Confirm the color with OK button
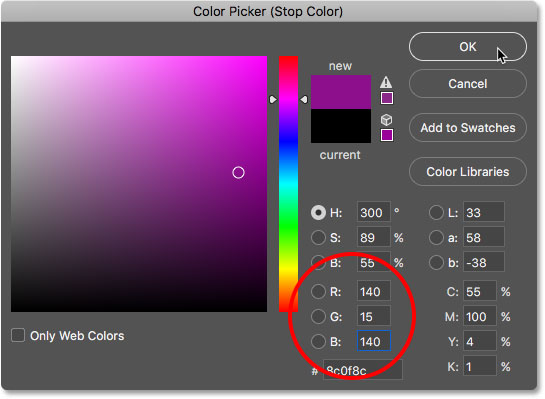This screenshot has width=545, height=399. [x=467, y=47]
